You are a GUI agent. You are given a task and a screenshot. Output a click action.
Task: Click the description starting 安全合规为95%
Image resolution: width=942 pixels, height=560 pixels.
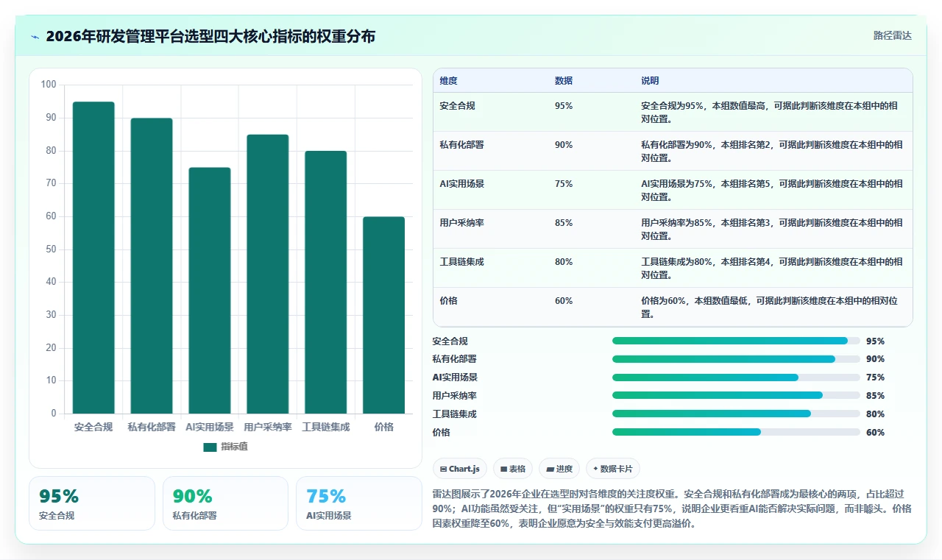coord(770,112)
